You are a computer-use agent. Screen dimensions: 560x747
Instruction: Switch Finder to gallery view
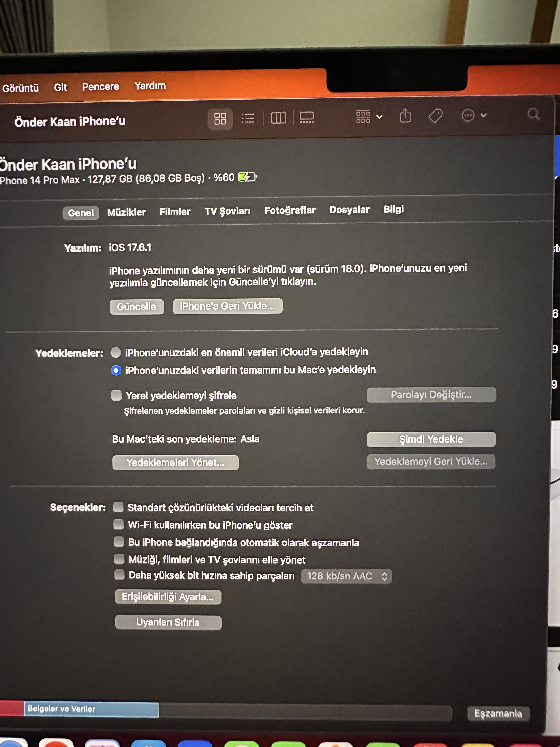tap(307, 117)
